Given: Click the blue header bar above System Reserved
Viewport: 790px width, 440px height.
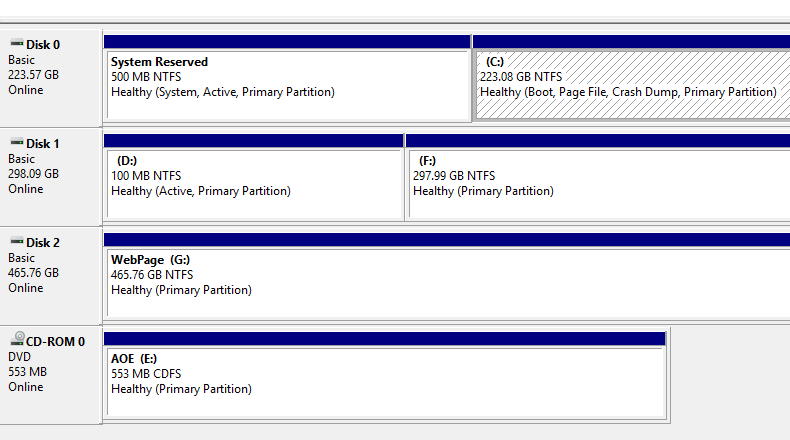Looking at the screenshot, I should click(287, 42).
